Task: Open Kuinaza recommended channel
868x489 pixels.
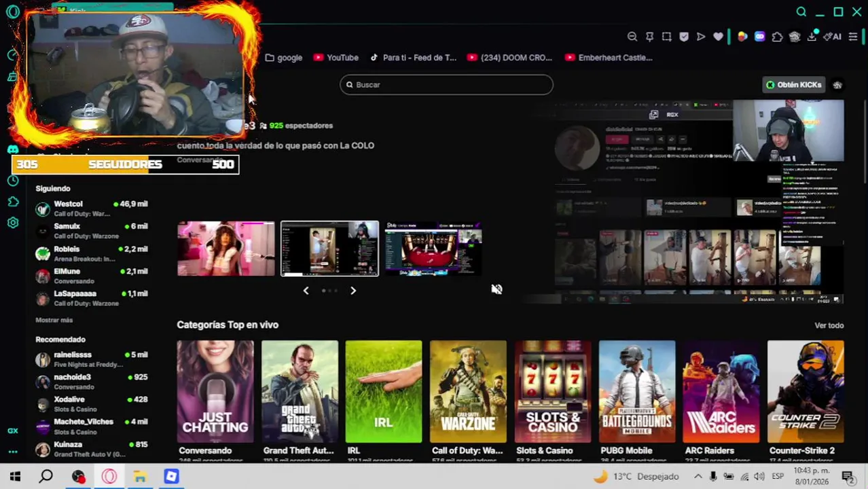Action: (92, 449)
